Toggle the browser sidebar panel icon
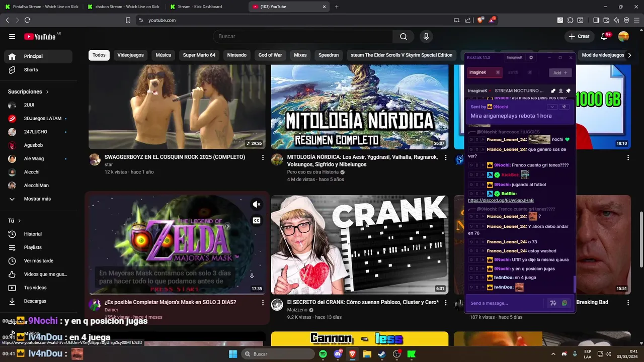 pos(596,20)
